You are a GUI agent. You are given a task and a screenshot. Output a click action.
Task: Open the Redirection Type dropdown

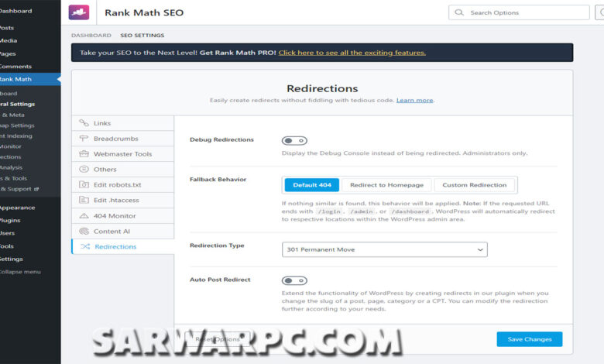pos(384,249)
